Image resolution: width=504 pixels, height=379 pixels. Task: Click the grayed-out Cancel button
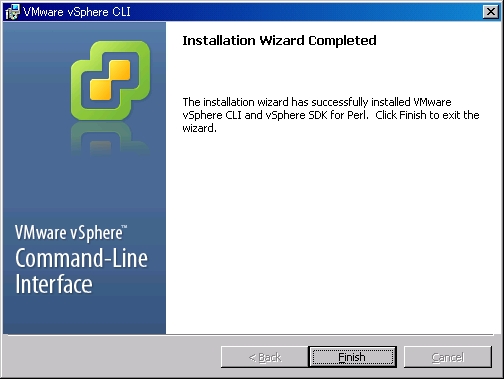click(x=448, y=357)
